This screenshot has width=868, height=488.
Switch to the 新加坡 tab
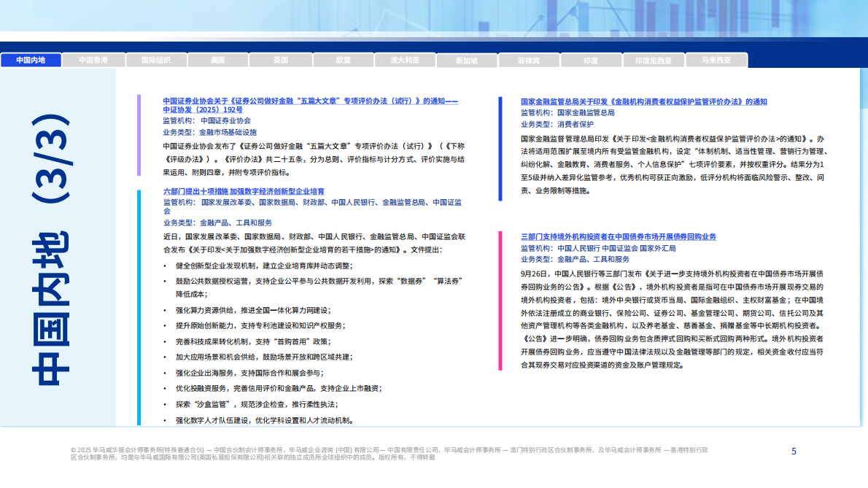click(x=467, y=60)
